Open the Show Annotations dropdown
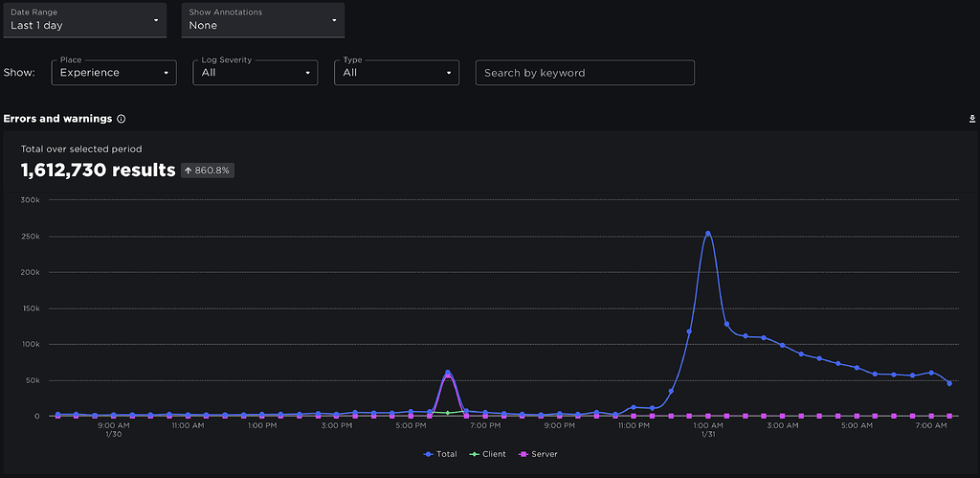This screenshot has height=478, width=980. pyautogui.click(x=263, y=20)
